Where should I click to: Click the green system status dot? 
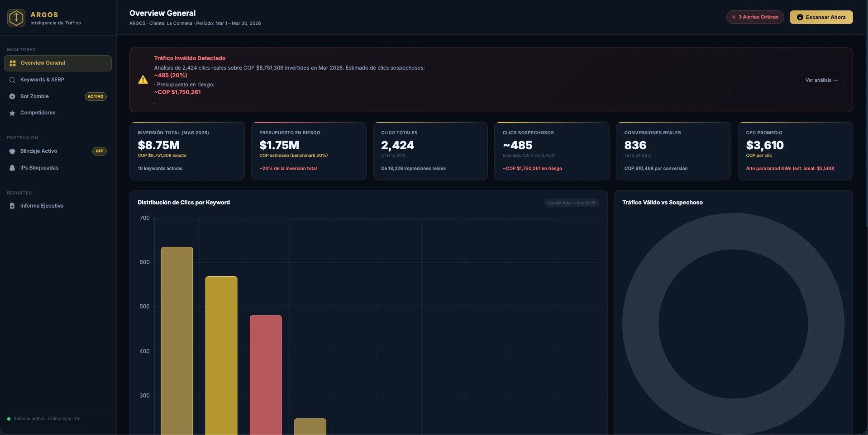9,419
